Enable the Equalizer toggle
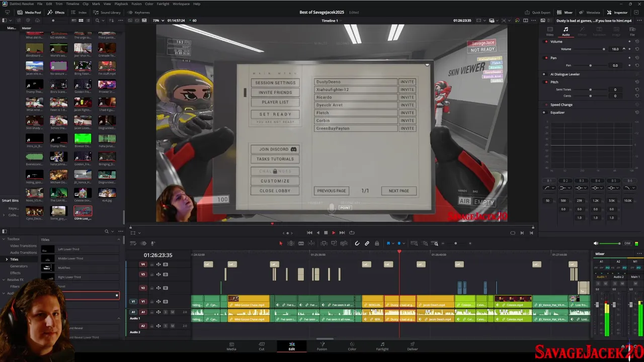Viewport: 644px width, 362px height. [544, 113]
